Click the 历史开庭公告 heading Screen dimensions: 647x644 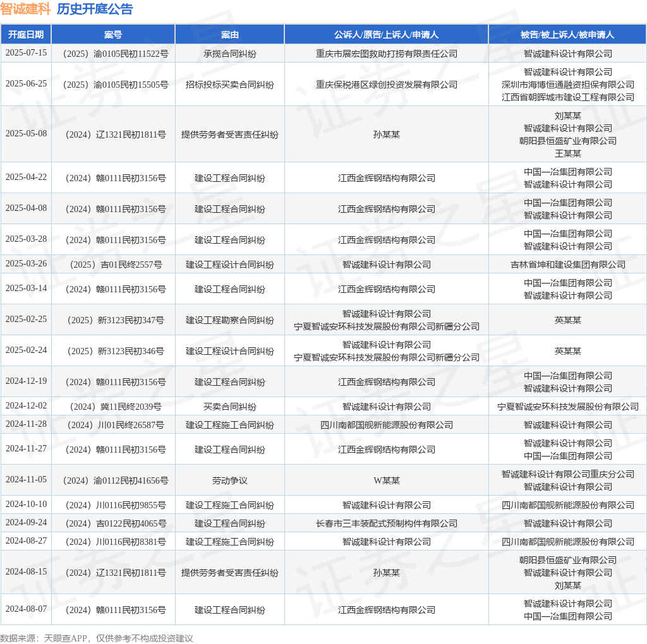pos(95,9)
